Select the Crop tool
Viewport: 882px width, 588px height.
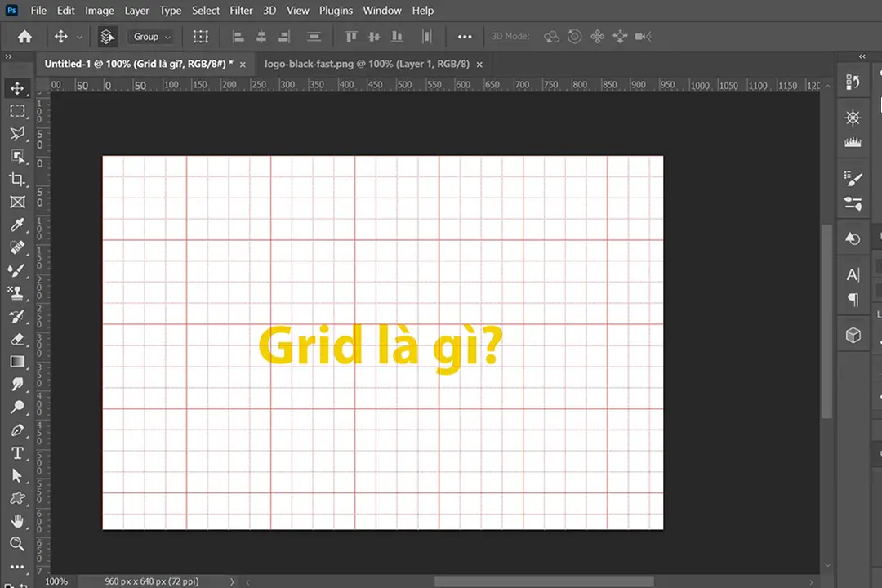click(18, 180)
